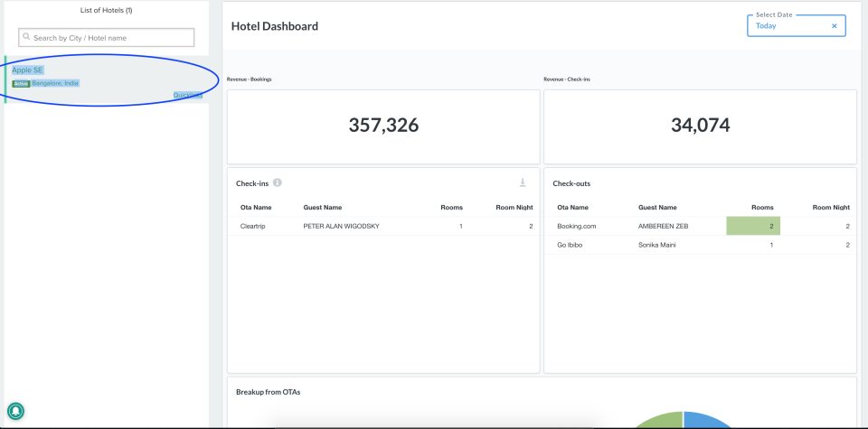The image size is (868, 429).
Task: Download the Check-ins table data
Action: pyautogui.click(x=523, y=182)
